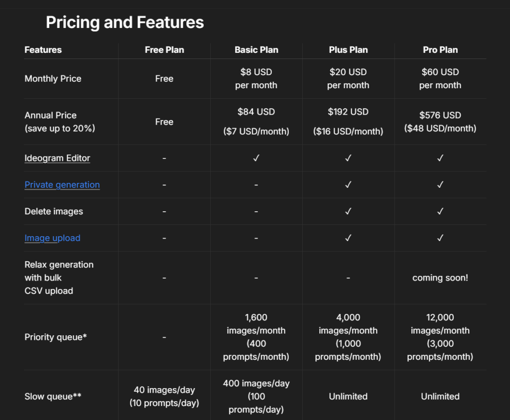The width and height of the screenshot is (510, 420).
Task: Click the Plus Plan Unlimited slow queue cell
Action: 348,396
